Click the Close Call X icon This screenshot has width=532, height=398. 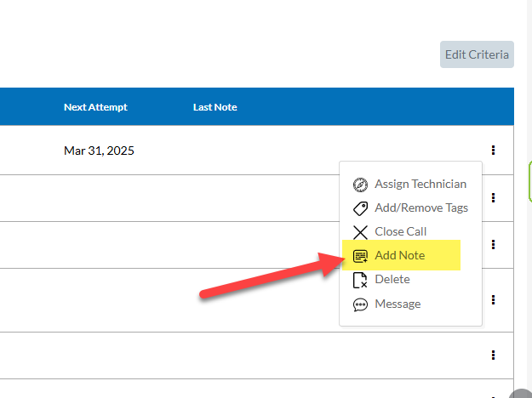tap(360, 232)
